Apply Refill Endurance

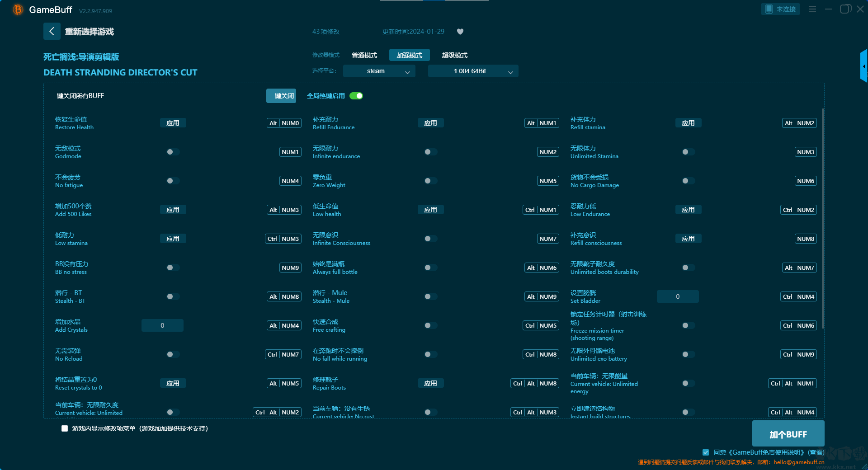[430, 123]
